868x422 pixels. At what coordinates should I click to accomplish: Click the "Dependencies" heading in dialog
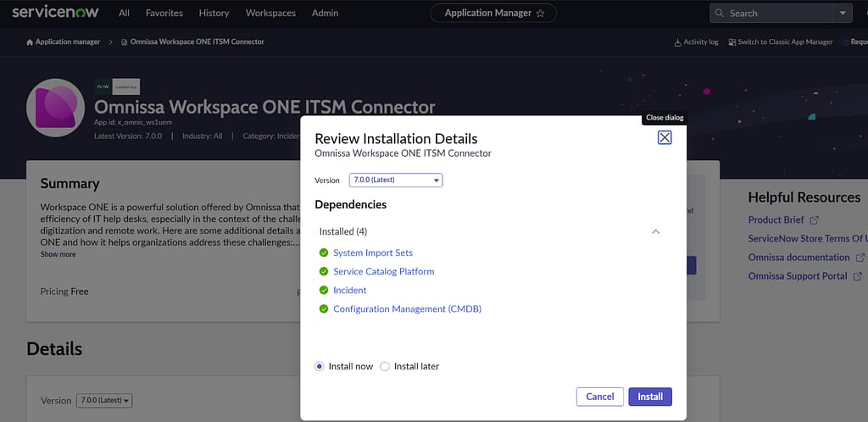pyautogui.click(x=350, y=204)
